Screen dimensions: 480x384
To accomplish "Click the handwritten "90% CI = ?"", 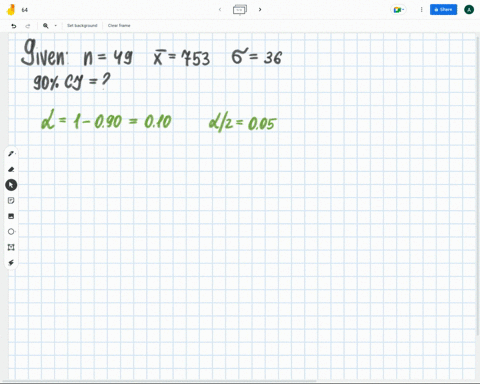I will pos(72,82).
